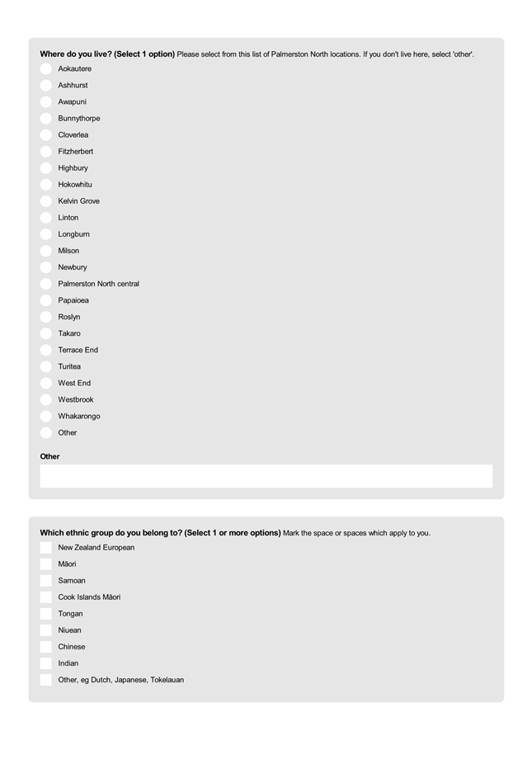
Task: Tick the Other, eg Dutch, Japanese checkbox
Action: point(46,680)
